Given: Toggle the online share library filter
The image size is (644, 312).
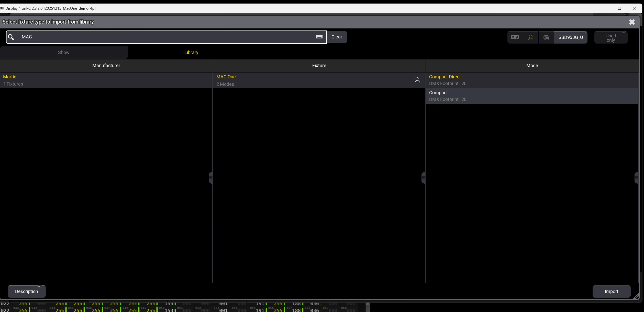Looking at the screenshot, I should pos(546,37).
